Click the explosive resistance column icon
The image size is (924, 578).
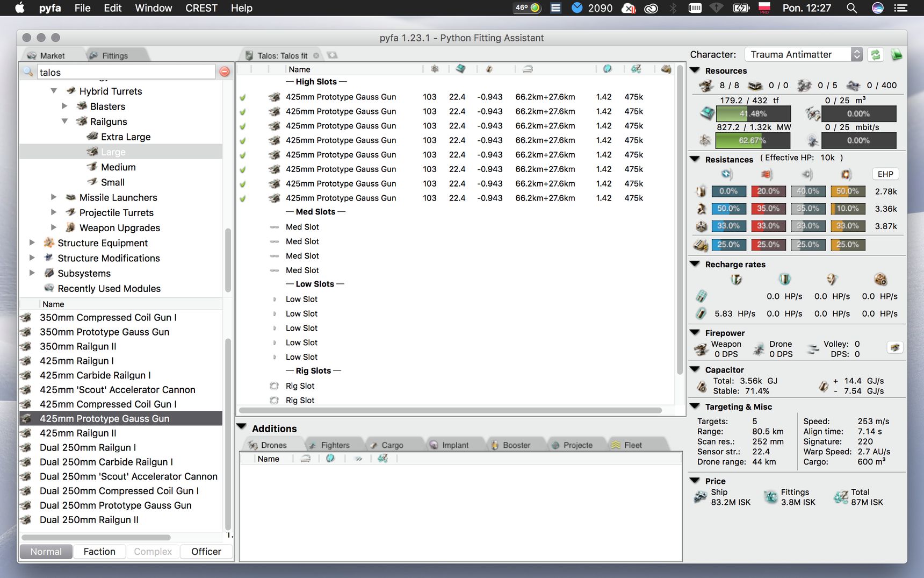[846, 174]
